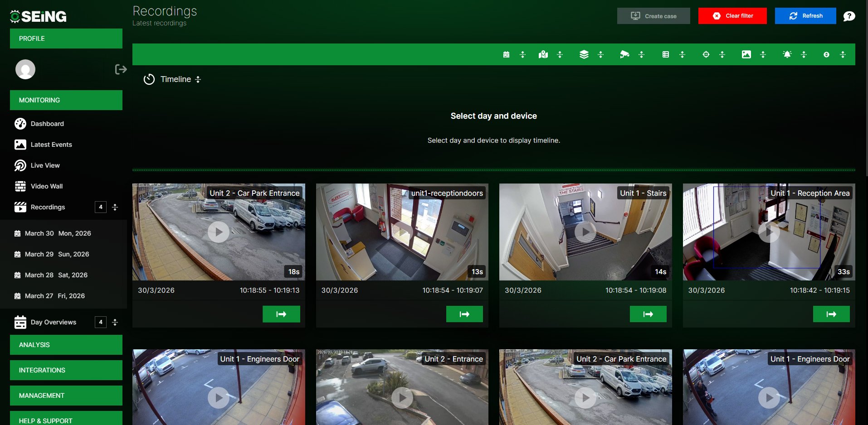868x425 pixels.
Task: Open the map location filter icon
Action: coord(543,55)
